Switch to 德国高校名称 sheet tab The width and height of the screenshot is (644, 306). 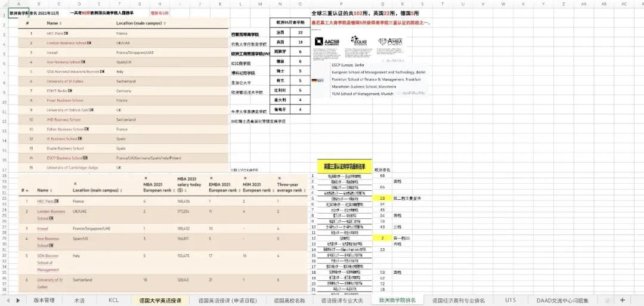[289, 300]
